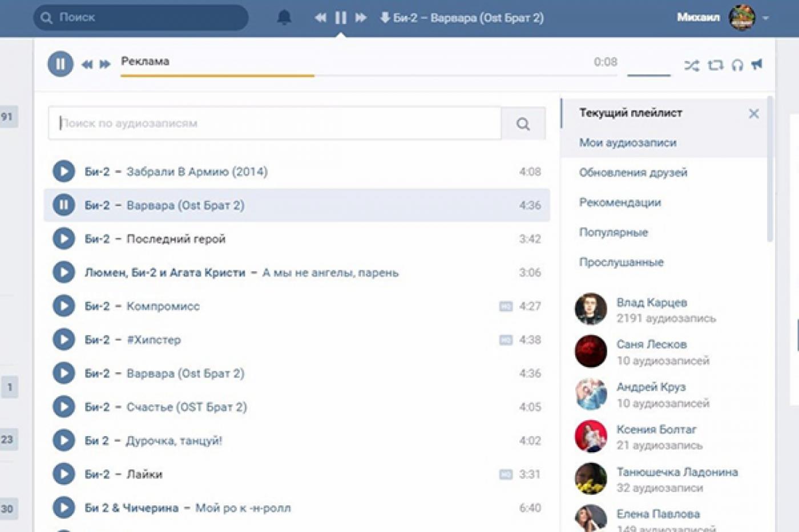Close the Текущий плейлист item
This screenshot has width=799, height=532.
pos(753,113)
